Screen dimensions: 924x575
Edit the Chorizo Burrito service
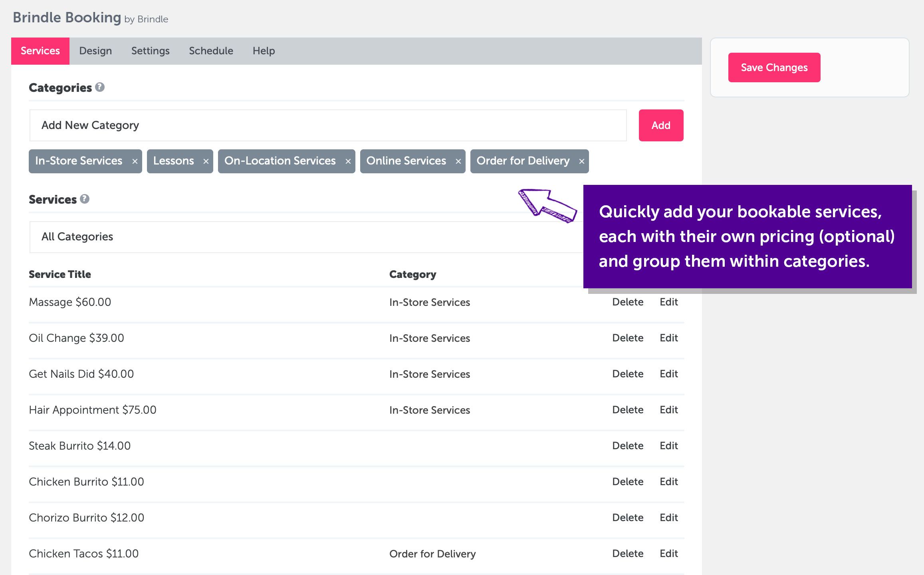[x=669, y=518]
